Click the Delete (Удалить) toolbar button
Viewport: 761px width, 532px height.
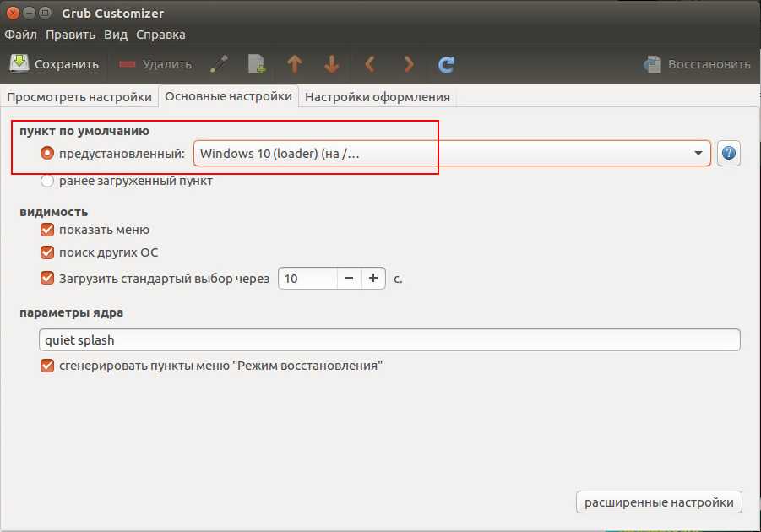click(x=155, y=64)
